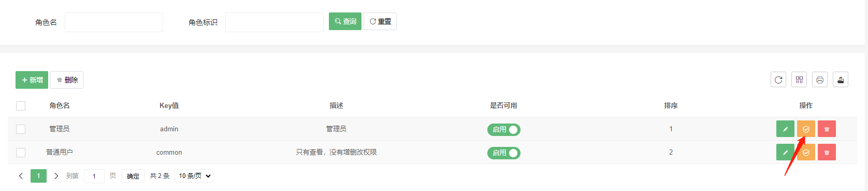Focus the 角色名 input field

coord(114,22)
